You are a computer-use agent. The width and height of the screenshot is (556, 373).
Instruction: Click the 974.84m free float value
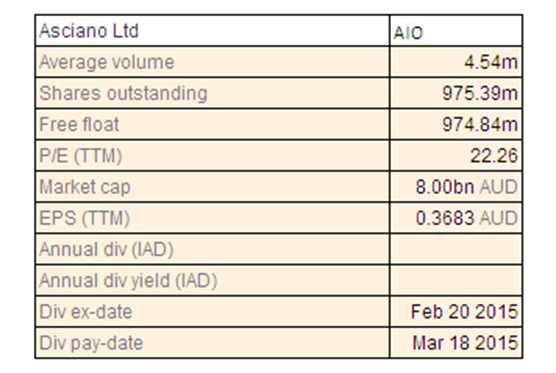click(480, 124)
